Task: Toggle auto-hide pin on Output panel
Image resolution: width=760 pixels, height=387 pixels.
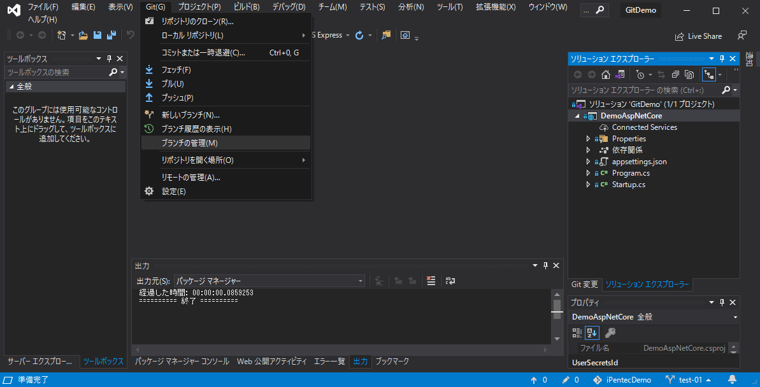Action: (x=545, y=266)
